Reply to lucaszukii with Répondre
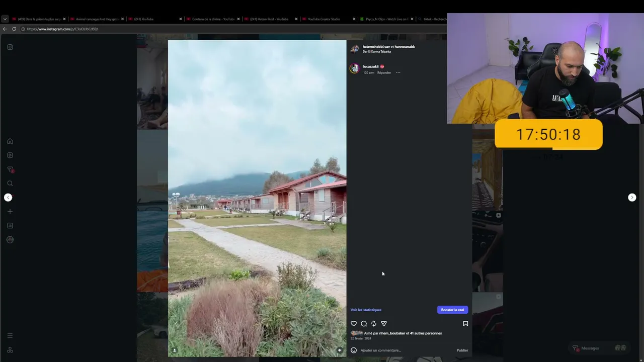 coord(384,72)
